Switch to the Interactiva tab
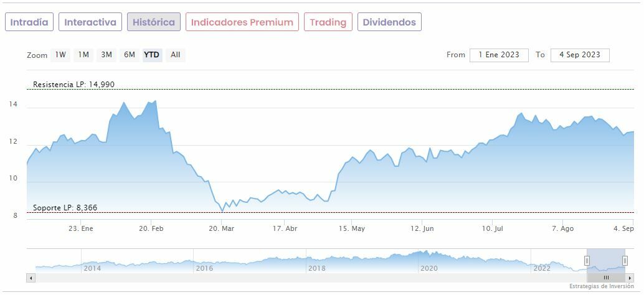 90,22
